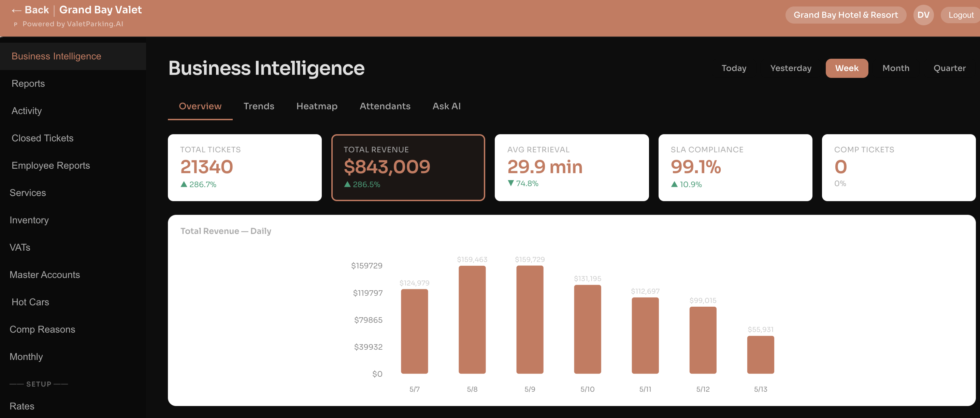The image size is (980, 418).
Task: Click the 10.9% SLA change indicator
Action: pos(686,185)
